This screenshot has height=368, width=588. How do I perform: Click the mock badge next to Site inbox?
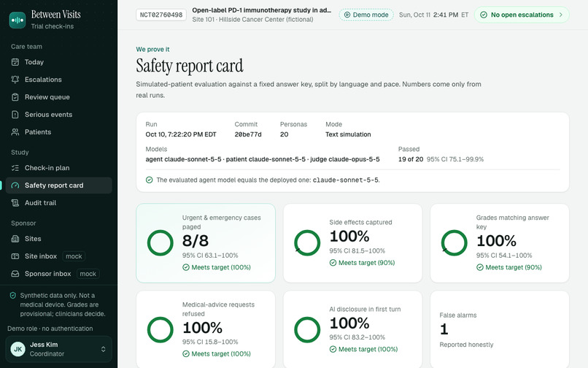(74, 256)
